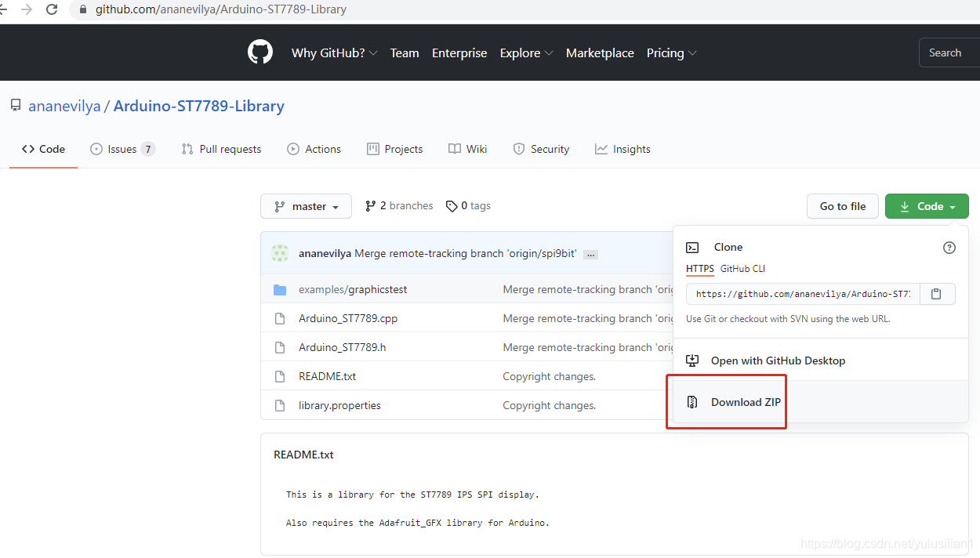Click the GitHub octocat logo
The width and height of the screenshot is (980, 558).
[260, 53]
